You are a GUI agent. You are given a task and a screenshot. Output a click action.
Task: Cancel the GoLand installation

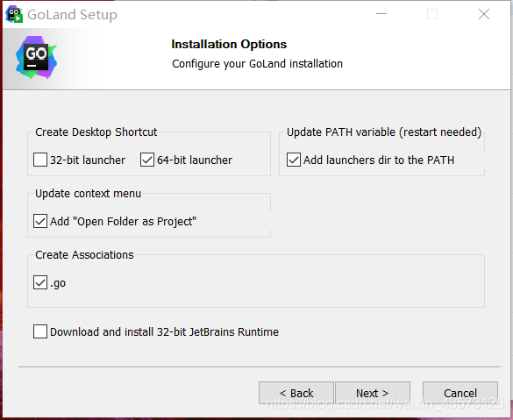[x=460, y=393]
